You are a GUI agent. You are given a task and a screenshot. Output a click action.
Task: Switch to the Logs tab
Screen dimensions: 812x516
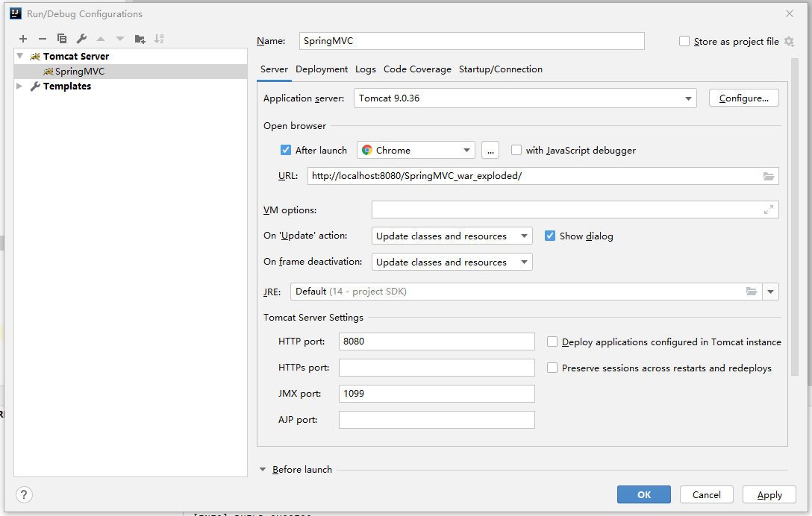(366, 69)
